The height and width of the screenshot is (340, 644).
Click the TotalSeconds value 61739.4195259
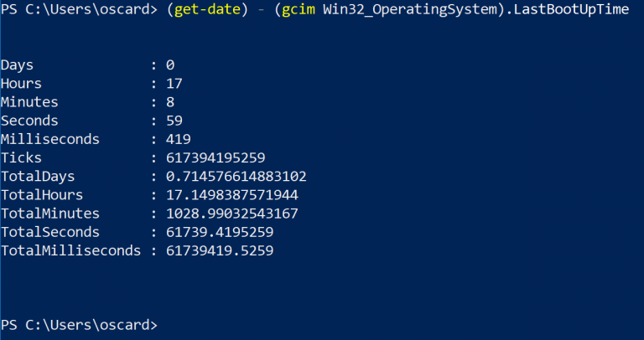220,233
